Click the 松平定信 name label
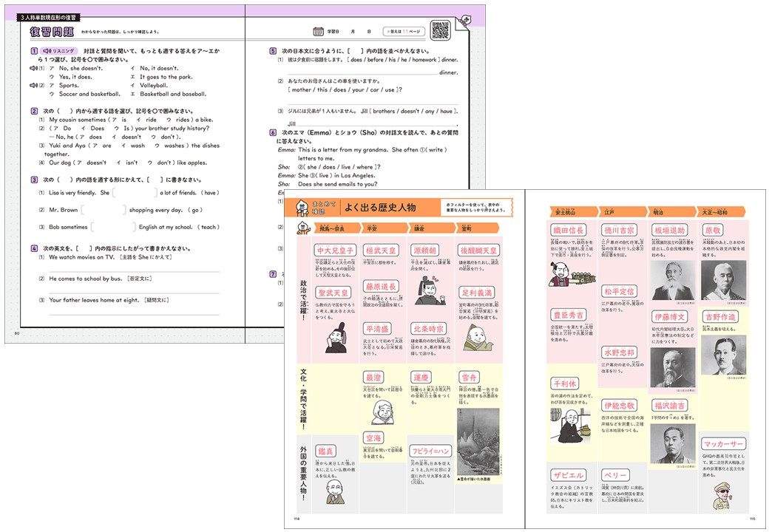 pyautogui.click(x=619, y=291)
